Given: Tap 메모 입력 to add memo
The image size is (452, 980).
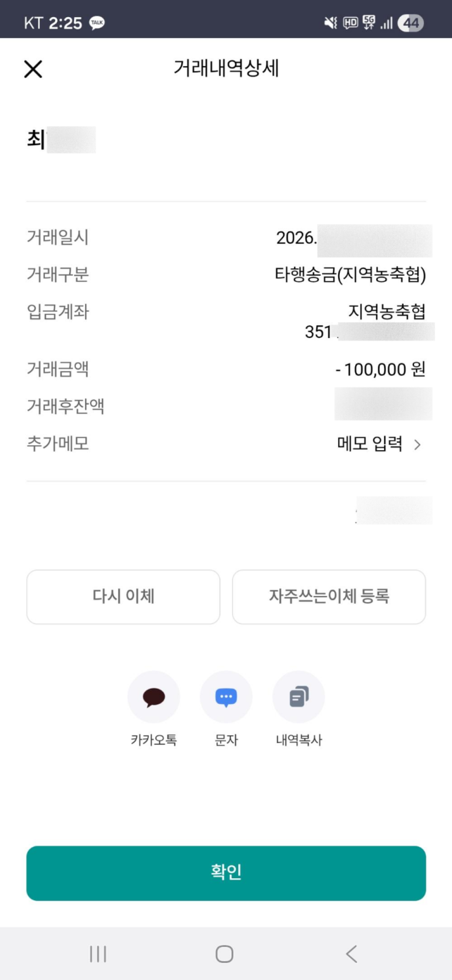Looking at the screenshot, I should click(370, 444).
